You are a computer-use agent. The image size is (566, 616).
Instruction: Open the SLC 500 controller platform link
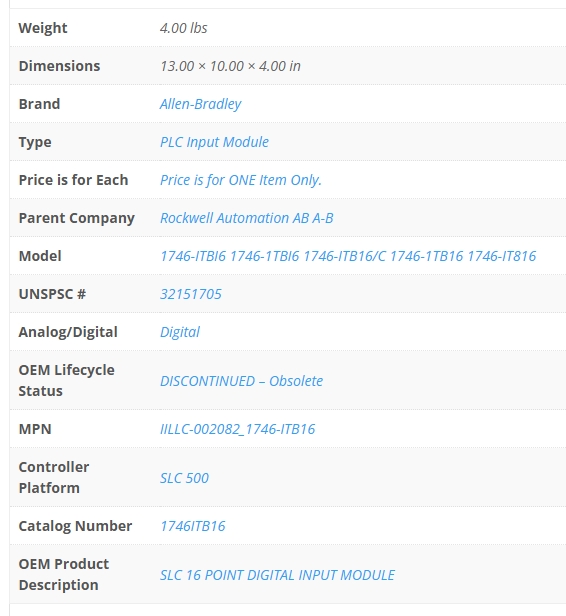tap(184, 478)
